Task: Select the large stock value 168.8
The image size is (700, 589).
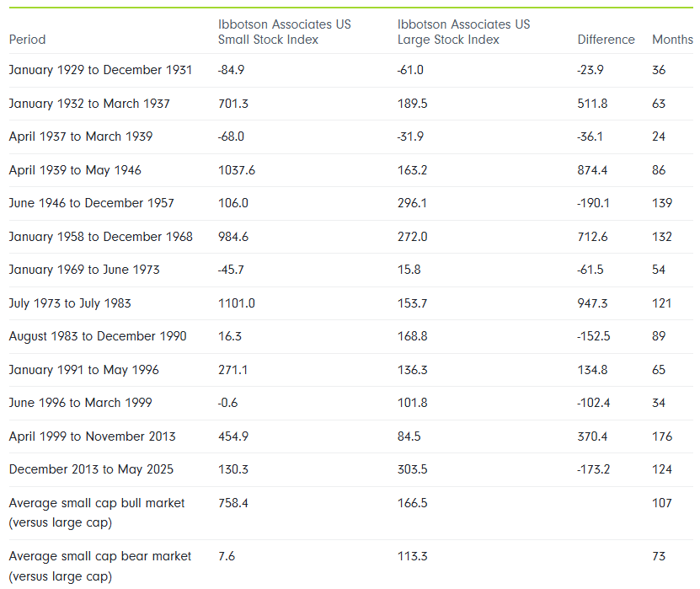Action: pos(412,336)
